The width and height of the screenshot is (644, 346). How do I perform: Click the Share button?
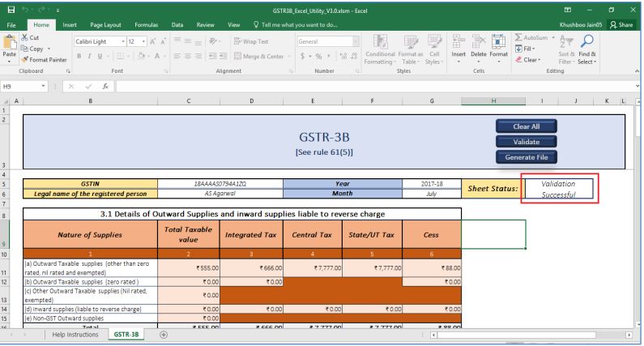point(621,25)
